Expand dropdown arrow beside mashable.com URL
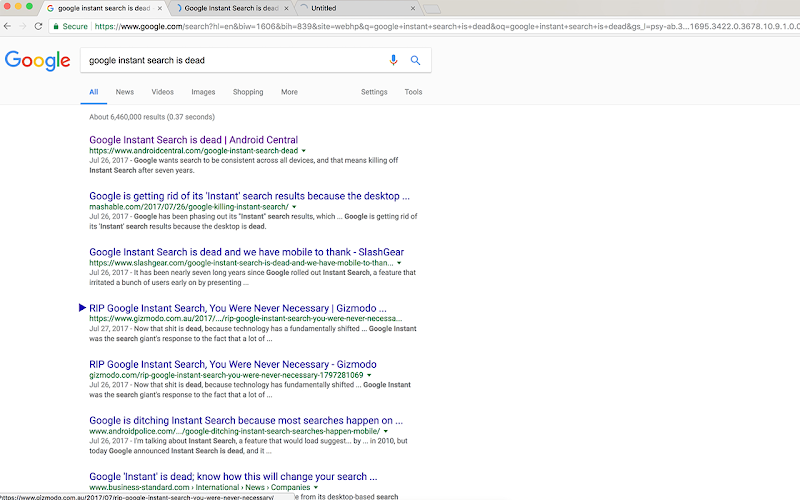800x500 pixels. pyautogui.click(x=294, y=207)
